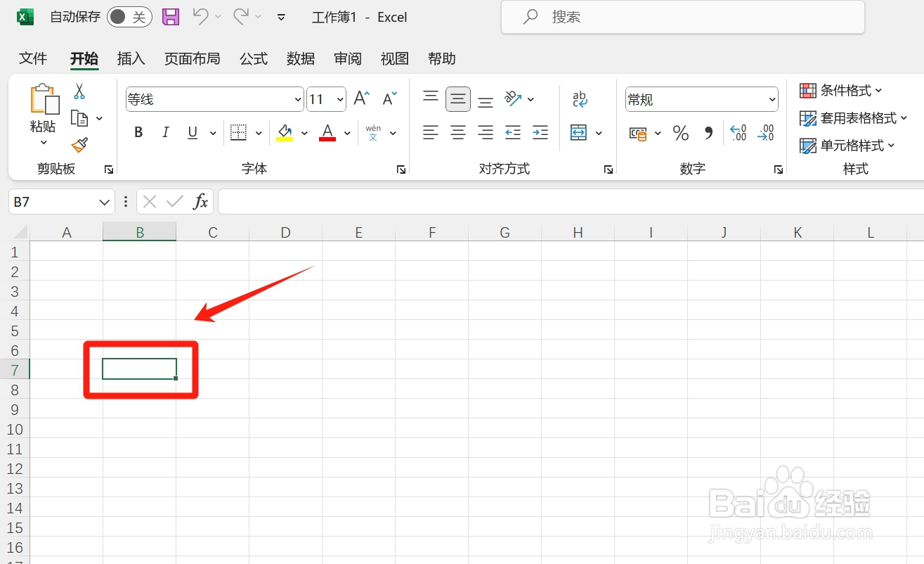Open Conditional Formatting (条件格式) menu
The image size is (924, 564).
tap(841, 90)
